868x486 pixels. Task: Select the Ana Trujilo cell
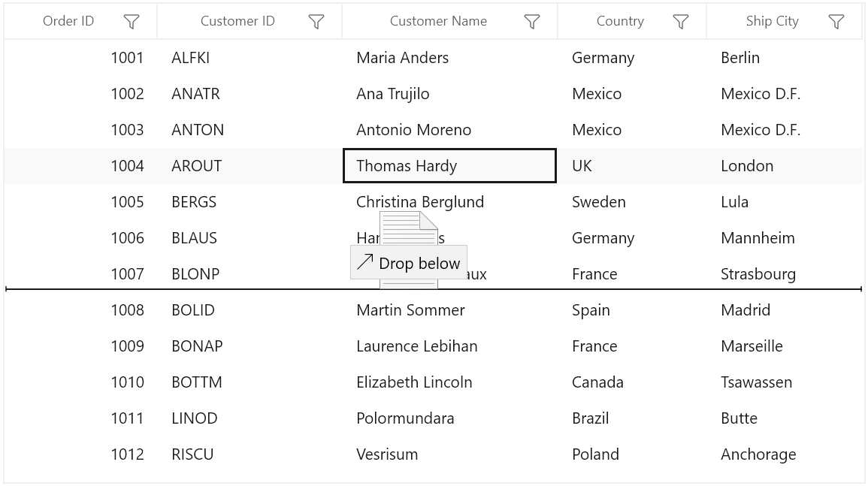(450, 94)
